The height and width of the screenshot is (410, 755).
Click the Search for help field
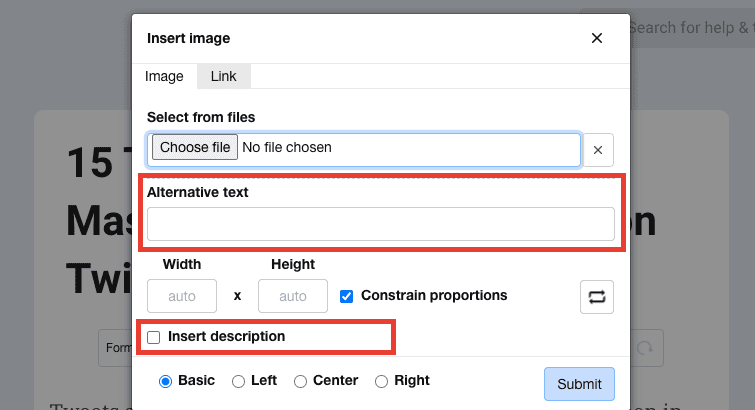pyautogui.click(x=690, y=28)
